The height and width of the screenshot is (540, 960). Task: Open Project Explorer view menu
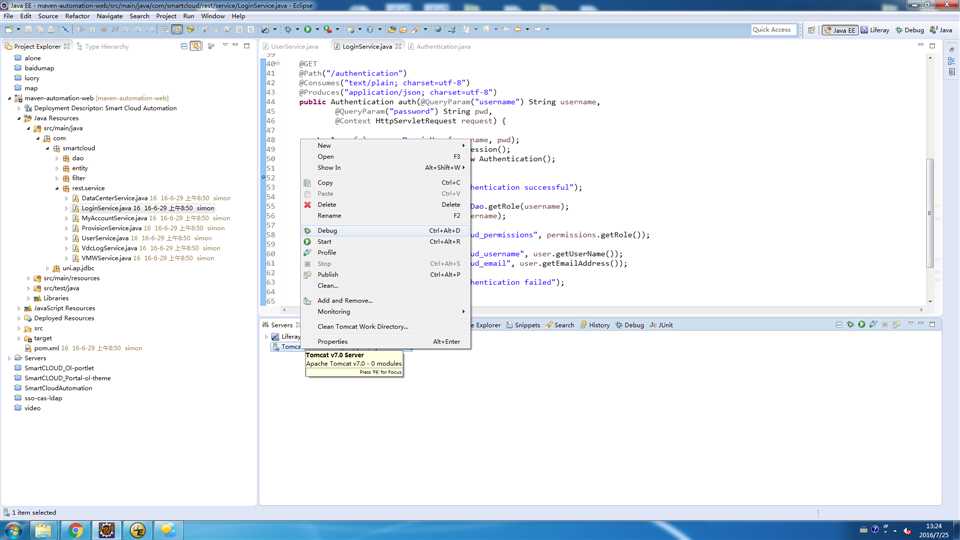pos(225,46)
